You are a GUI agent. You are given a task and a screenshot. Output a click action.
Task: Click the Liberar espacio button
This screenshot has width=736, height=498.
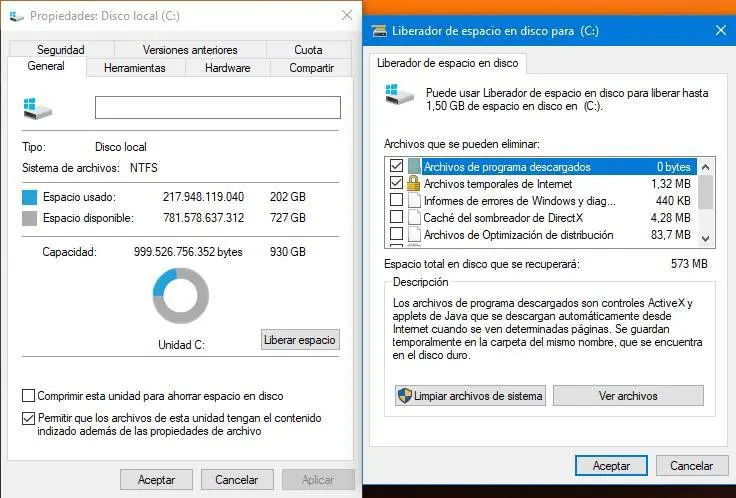[300, 340]
